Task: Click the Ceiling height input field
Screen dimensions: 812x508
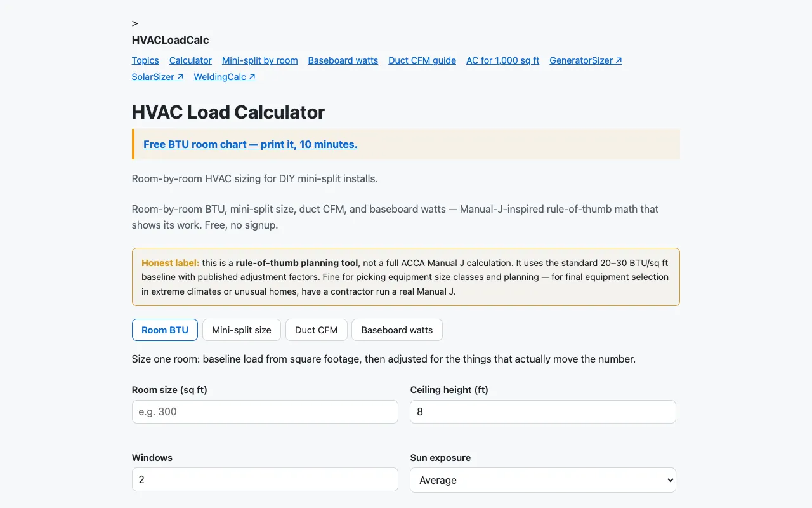Action: 543,411
